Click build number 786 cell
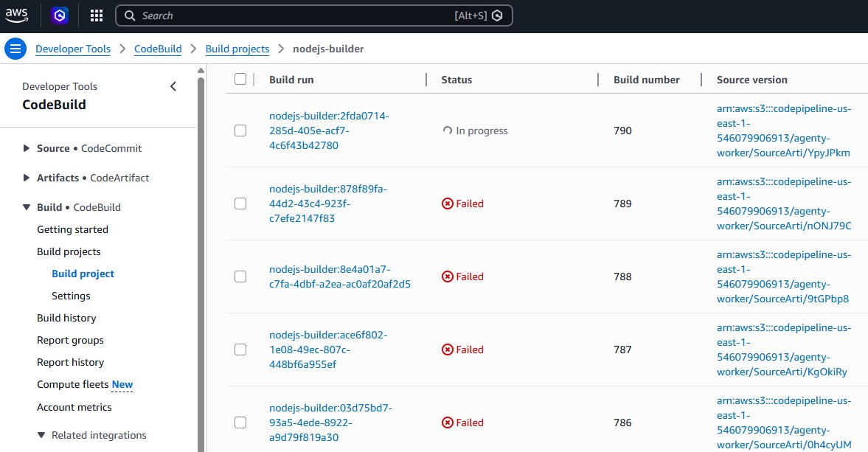868x452 pixels. (x=622, y=423)
